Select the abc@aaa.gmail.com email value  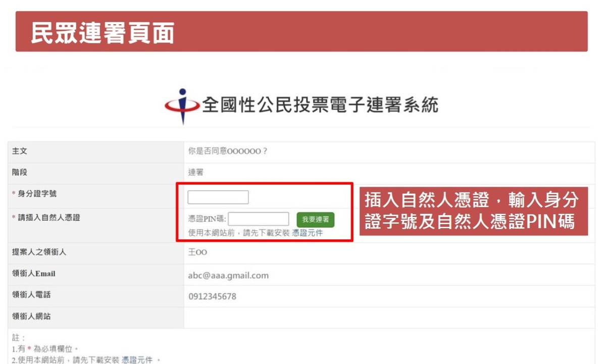tap(228, 276)
